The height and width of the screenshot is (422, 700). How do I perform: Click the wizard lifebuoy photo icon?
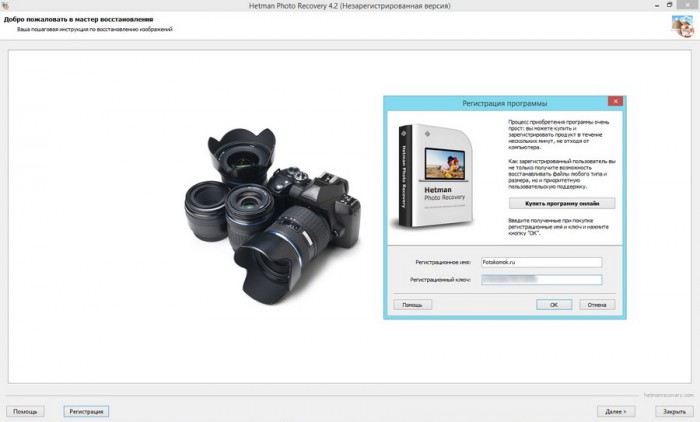[x=682, y=26]
